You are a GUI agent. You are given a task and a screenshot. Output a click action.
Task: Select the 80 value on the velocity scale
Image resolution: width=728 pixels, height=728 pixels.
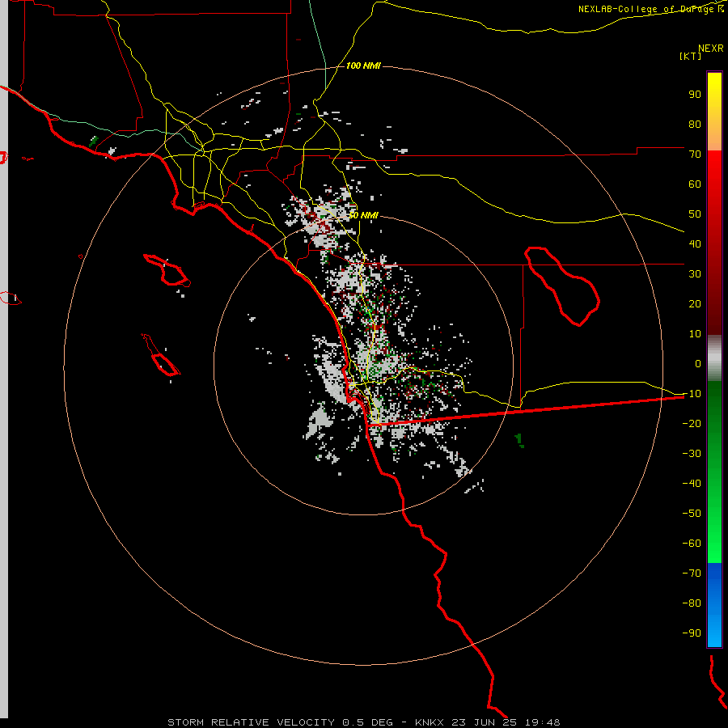[695, 124]
